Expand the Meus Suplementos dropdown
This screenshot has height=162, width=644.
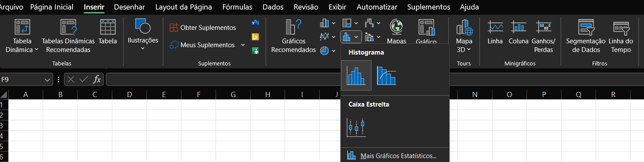click(x=243, y=45)
